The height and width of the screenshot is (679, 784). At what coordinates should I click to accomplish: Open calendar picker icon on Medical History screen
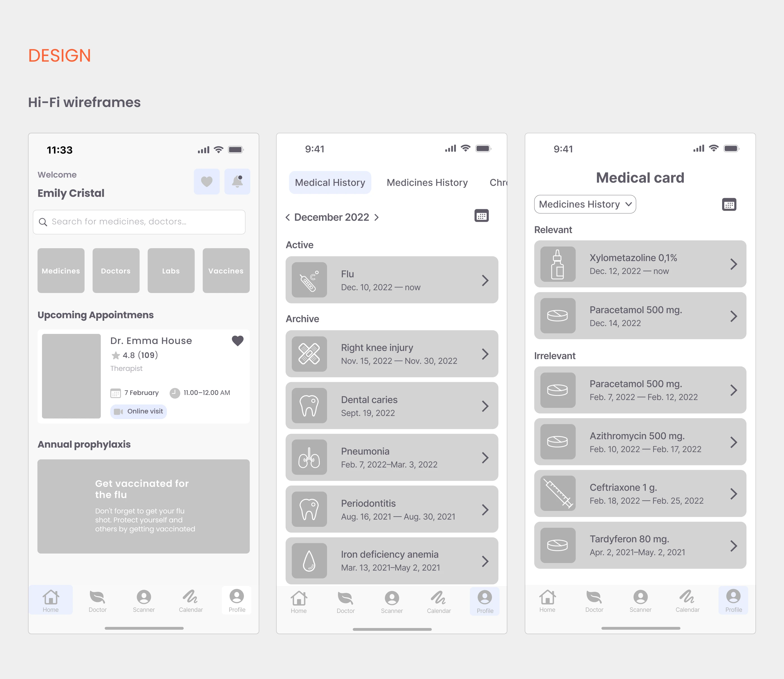click(x=481, y=216)
